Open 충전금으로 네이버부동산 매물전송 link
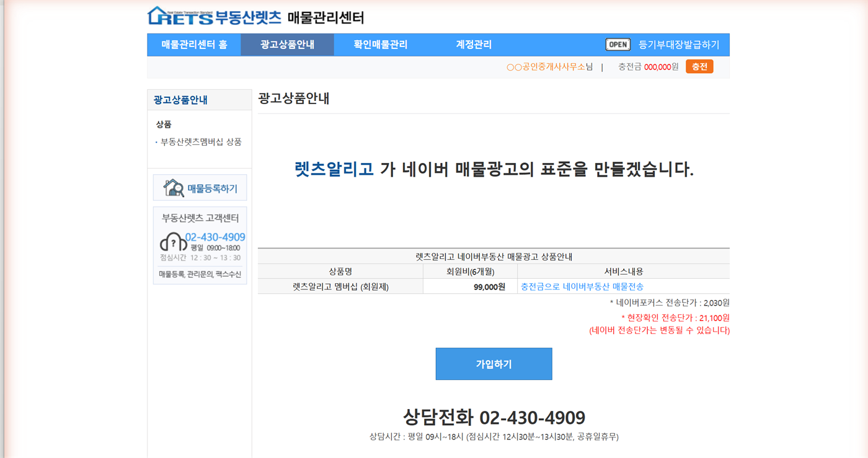Image resolution: width=868 pixels, height=458 pixels. click(582, 287)
